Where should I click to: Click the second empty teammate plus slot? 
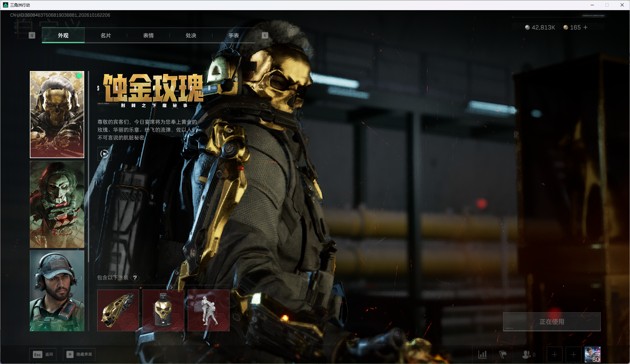click(573, 355)
